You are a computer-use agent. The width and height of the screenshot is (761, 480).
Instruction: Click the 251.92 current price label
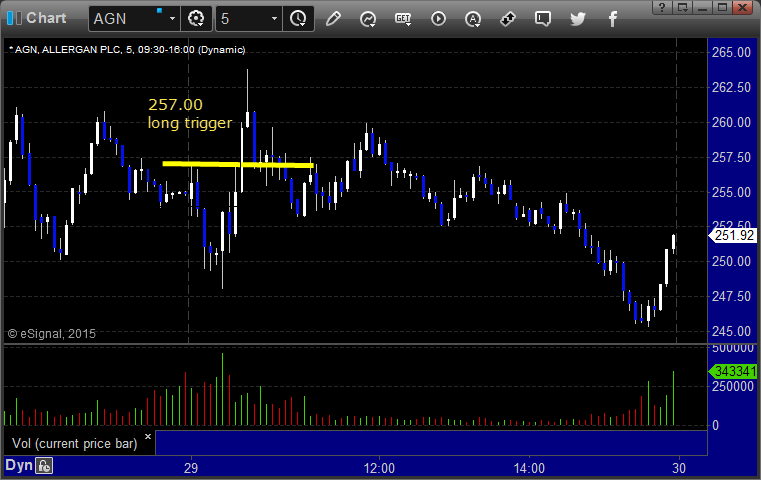click(x=734, y=235)
